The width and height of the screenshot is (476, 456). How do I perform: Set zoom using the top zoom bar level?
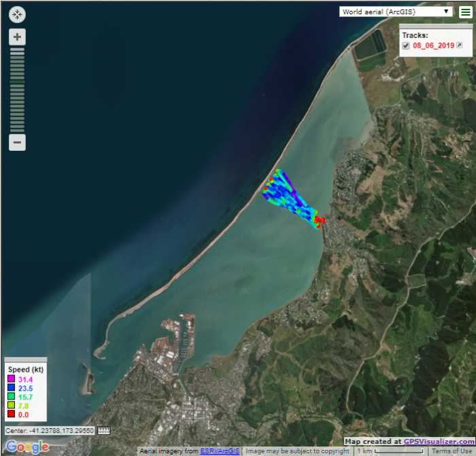(x=17, y=50)
